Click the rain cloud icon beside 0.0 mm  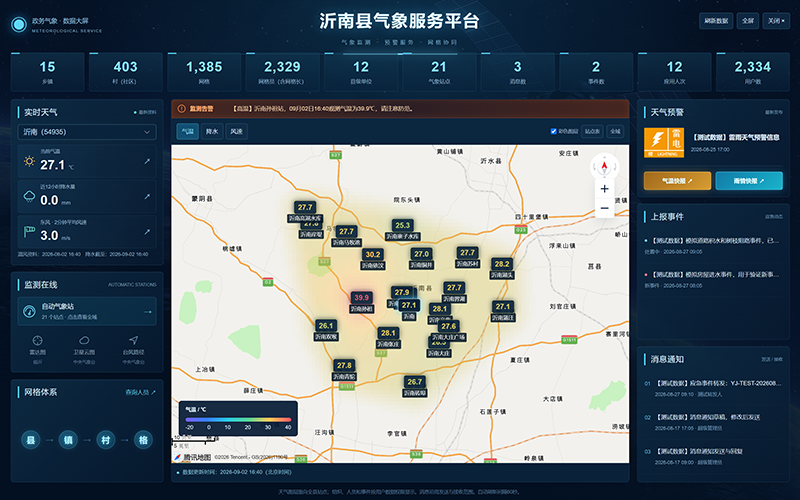[x=29, y=197]
